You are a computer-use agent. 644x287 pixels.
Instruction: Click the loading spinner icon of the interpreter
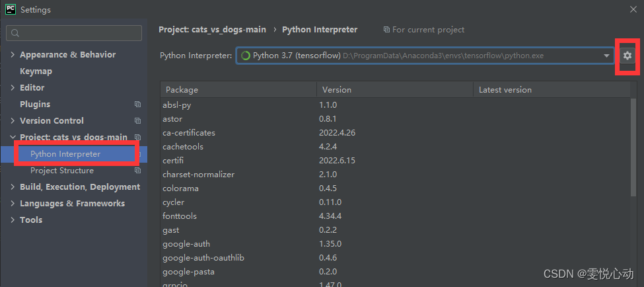tap(246, 56)
